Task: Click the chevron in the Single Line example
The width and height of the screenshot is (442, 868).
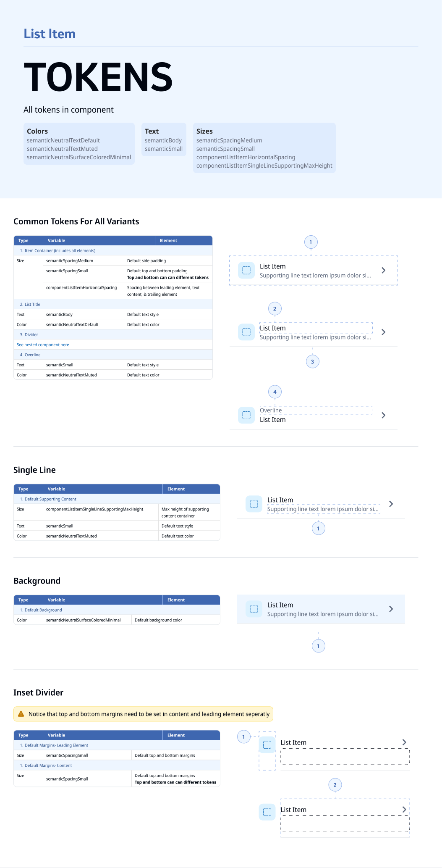Action: 391,504
